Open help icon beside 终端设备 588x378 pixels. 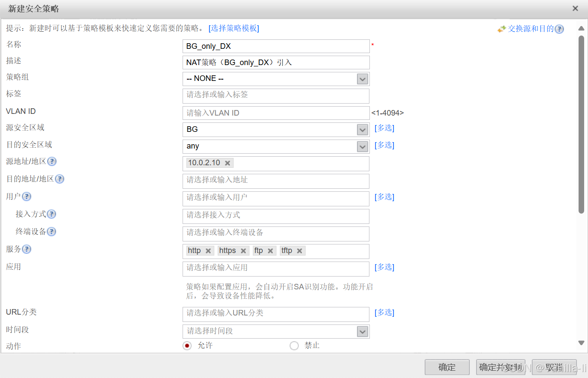point(51,232)
